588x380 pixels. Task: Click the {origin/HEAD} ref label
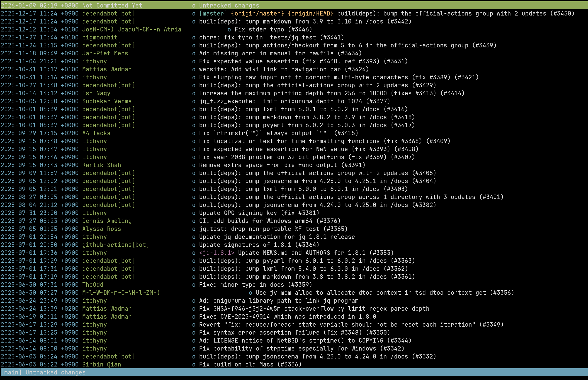[x=310, y=14]
